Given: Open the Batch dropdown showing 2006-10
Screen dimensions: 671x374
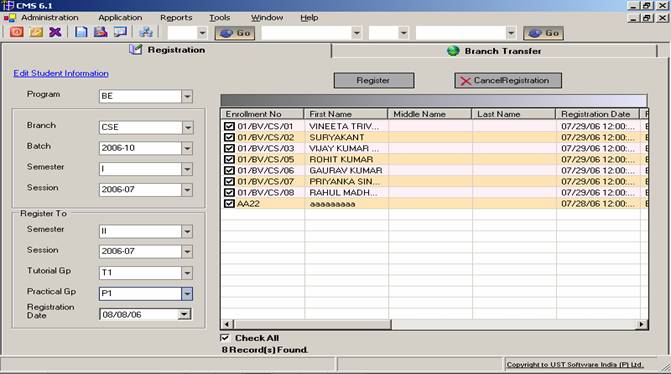Looking at the screenshot, I should 187,148.
